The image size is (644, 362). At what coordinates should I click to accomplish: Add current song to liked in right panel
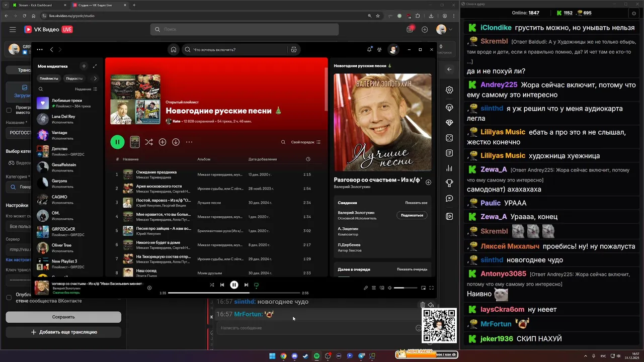(x=428, y=182)
